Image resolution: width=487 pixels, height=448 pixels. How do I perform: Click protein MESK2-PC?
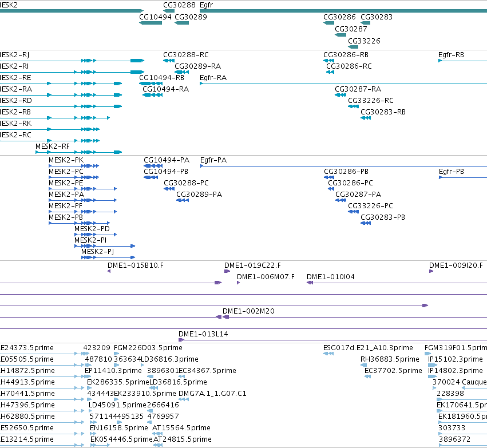point(66,172)
